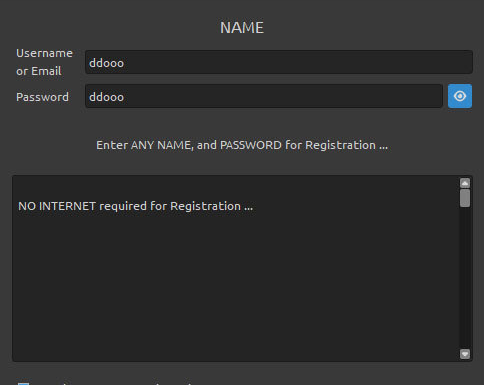Screen dimensions: 485x385
Task: Click the far right end of the username field
Action: [467, 62]
